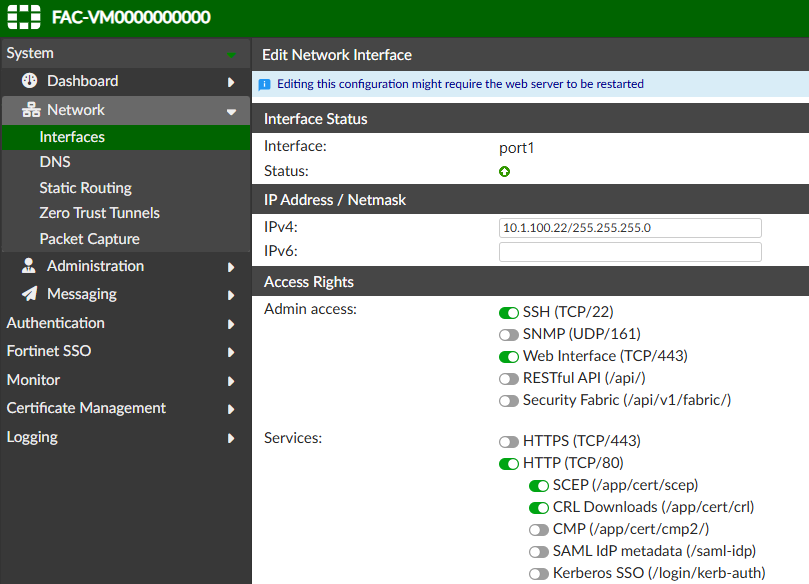Viewport: 809px width, 584px height.
Task: Expand the Logging menu arrow
Action: [x=231, y=439]
